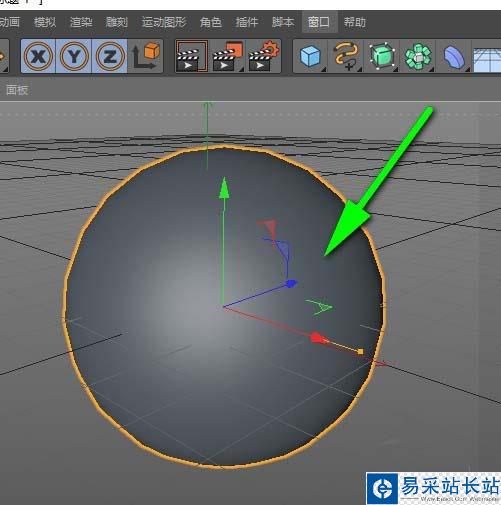
Task: Add a Subdivision Surface generator
Action: pos(382,56)
